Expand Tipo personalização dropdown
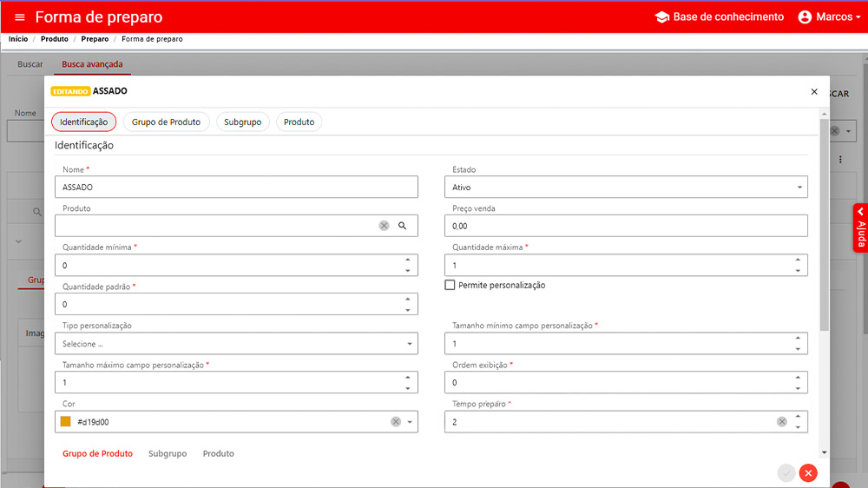The height and width of the screenshot is (488, 868). 410,344
